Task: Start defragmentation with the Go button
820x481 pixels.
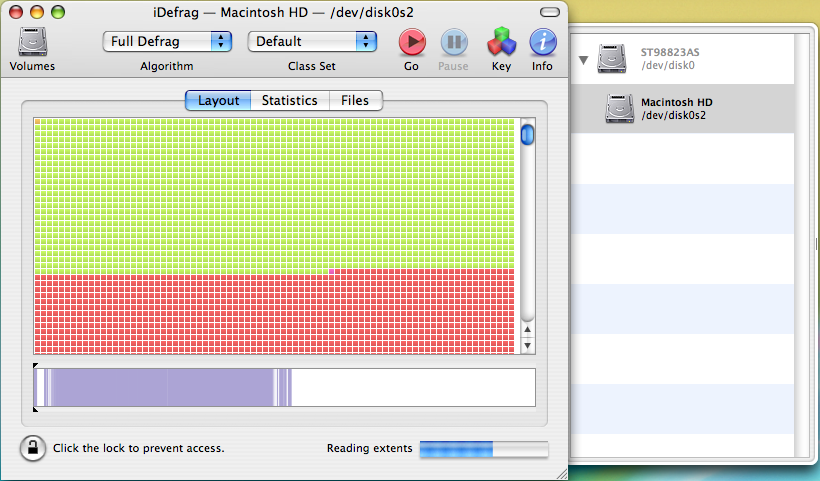Action: [412, 42]
